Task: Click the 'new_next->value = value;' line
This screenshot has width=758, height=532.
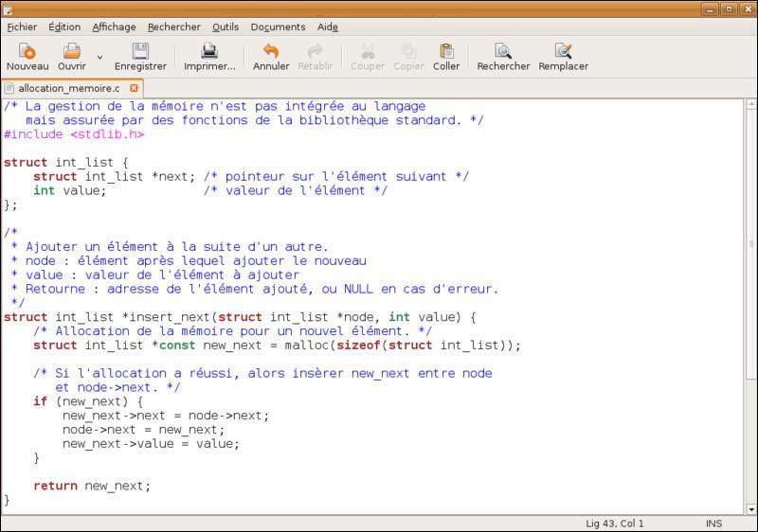Action: pyautogui.click(x=151, y=444)
